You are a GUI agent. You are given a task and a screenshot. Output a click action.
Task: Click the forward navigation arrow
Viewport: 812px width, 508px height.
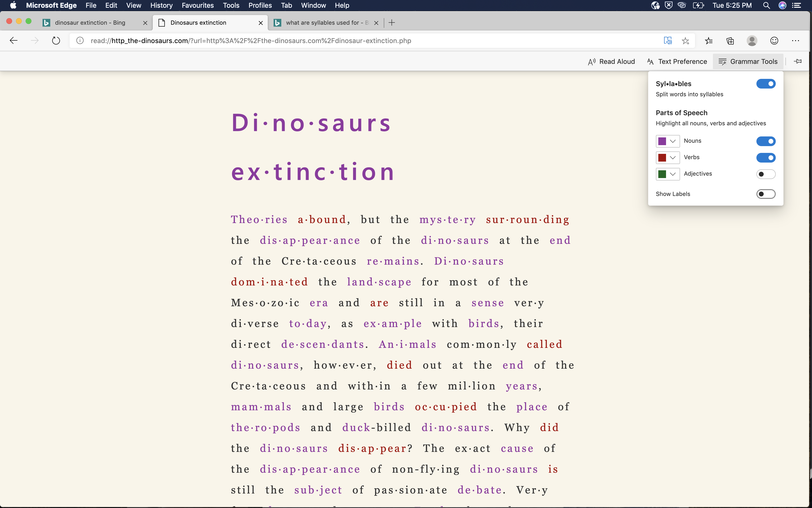[x=35, y=41]
